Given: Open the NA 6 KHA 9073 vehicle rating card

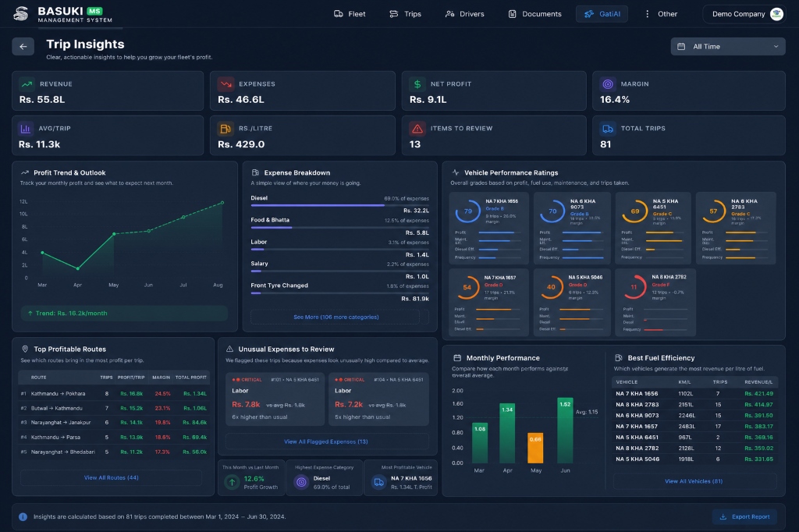Looking at the screenshot, I should (x=572, y=229).
